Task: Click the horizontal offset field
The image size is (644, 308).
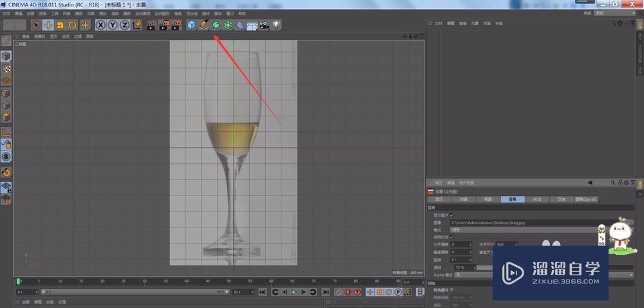Action: click(x=461, y=244)
